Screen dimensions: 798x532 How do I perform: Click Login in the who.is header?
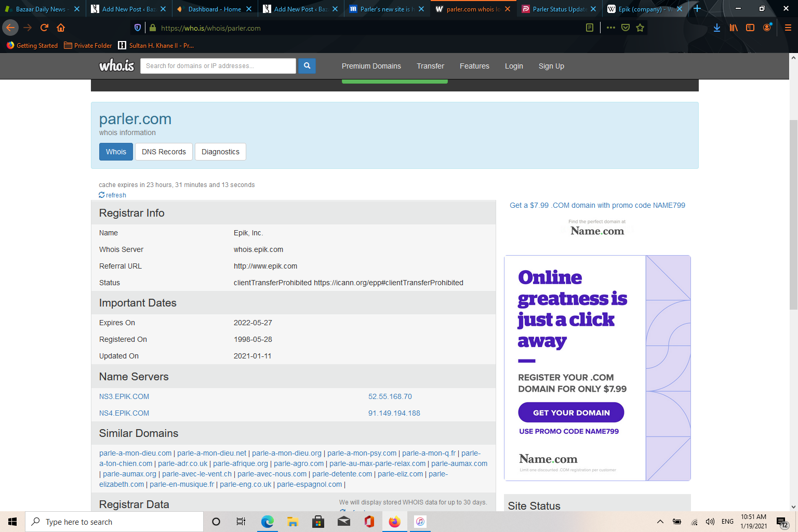click(x=514, y=66)
